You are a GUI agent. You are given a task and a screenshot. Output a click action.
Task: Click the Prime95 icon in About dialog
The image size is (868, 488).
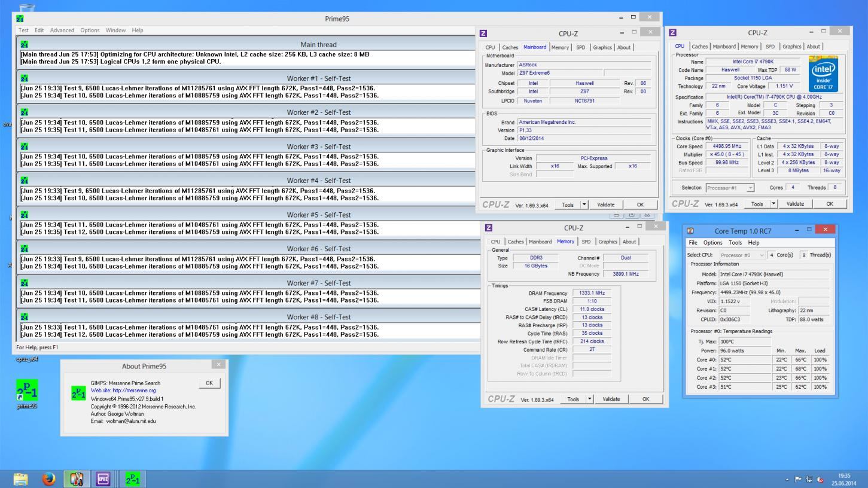78,393
